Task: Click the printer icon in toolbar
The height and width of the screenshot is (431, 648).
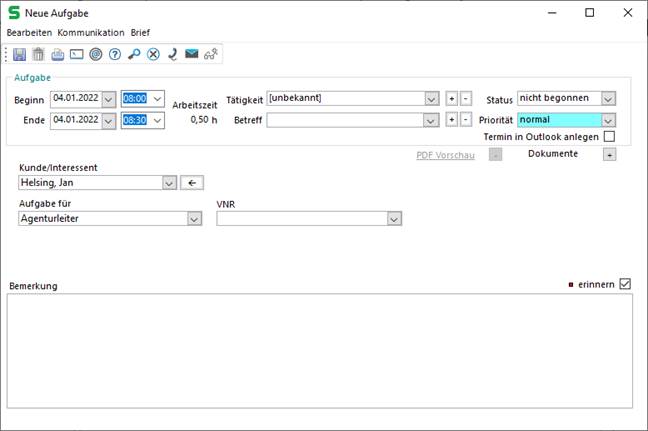Action: tap(58, 54)
